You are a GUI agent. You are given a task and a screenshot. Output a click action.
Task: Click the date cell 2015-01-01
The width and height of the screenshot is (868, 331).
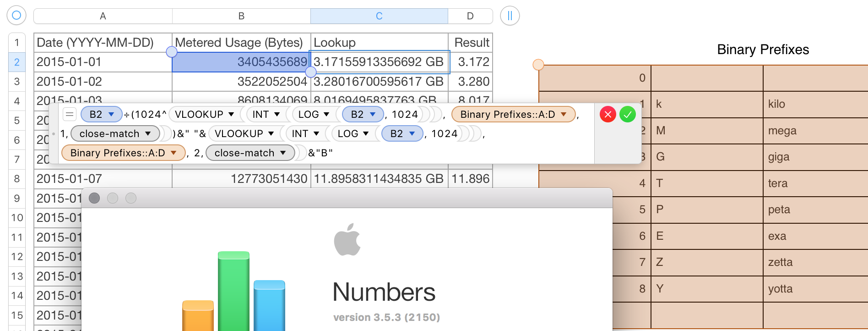click(103, 62)
